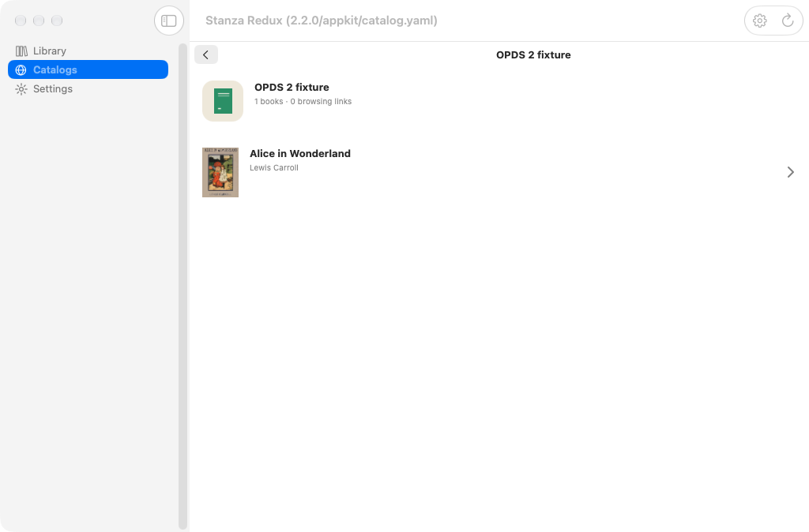The height and width of the screenshot is (532, 809).
Task: Open Library in the sidebar
Action: 88,51
